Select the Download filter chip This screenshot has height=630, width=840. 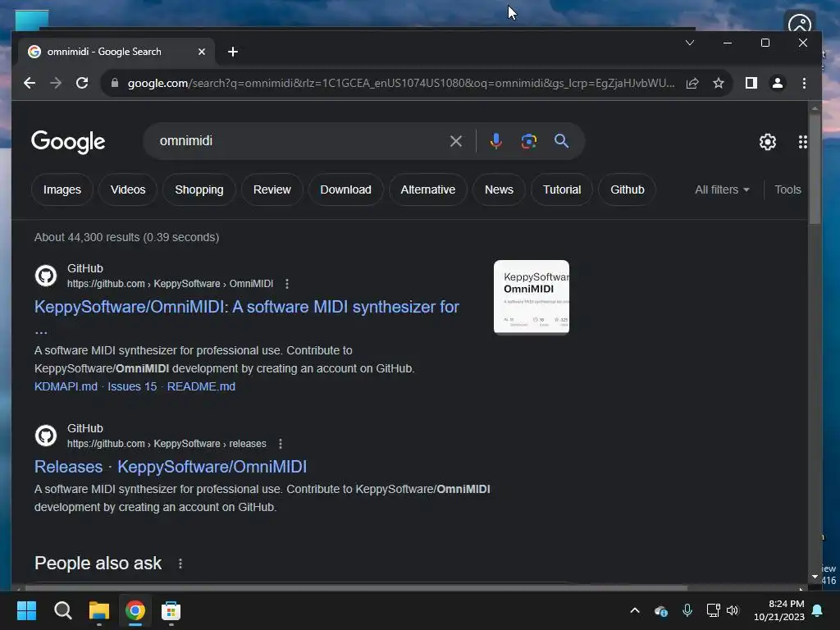tap(345, 189)
